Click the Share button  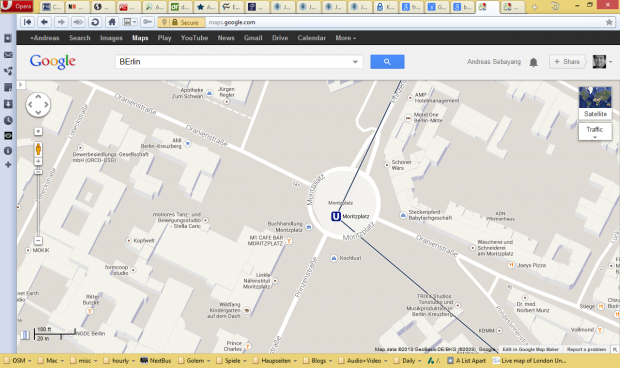click(567, 62)
